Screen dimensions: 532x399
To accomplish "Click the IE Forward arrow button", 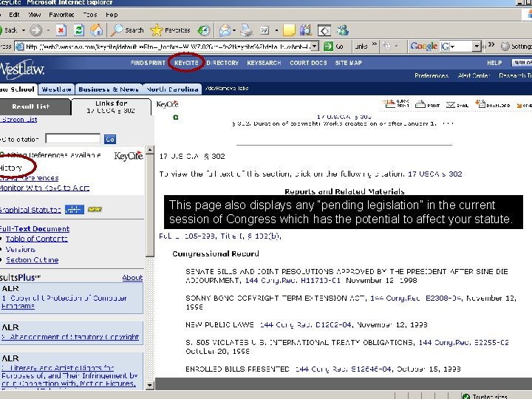I will (x=35, y=30).
